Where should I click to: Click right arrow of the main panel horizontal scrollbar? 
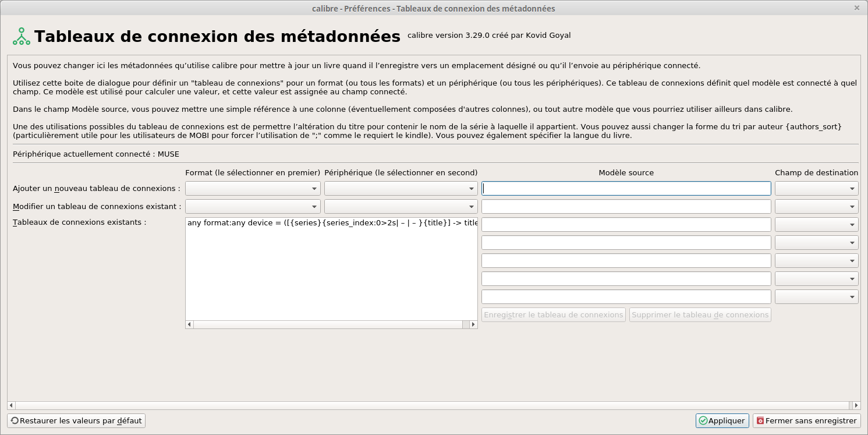tap(856, 405)
